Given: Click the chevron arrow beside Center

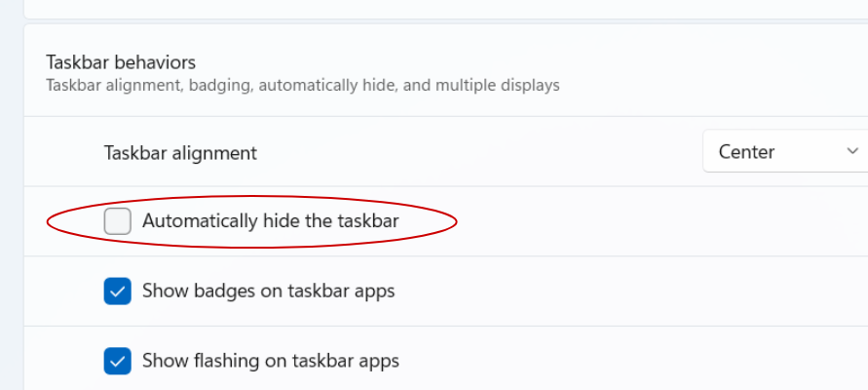Looking at the screenshot, I should (852, 152).
